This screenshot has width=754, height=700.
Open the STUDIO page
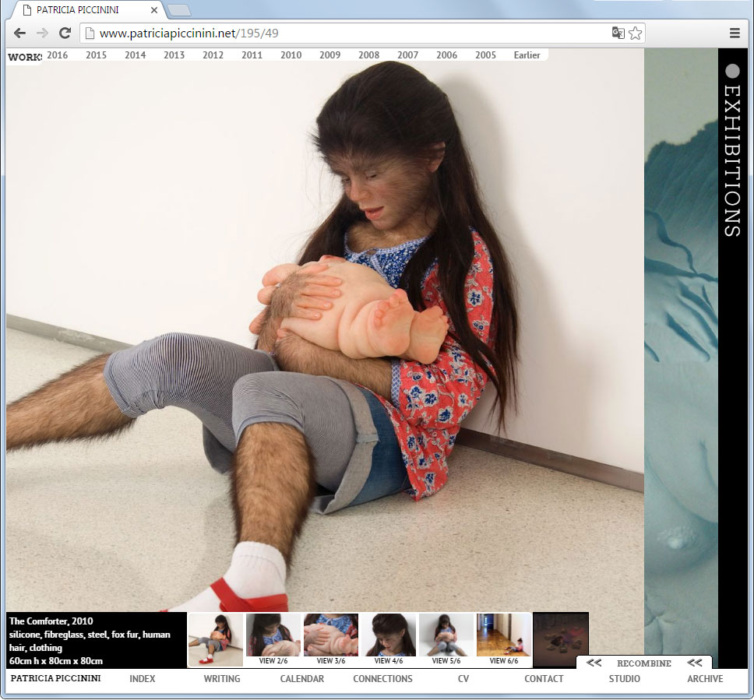click(624, 679)
